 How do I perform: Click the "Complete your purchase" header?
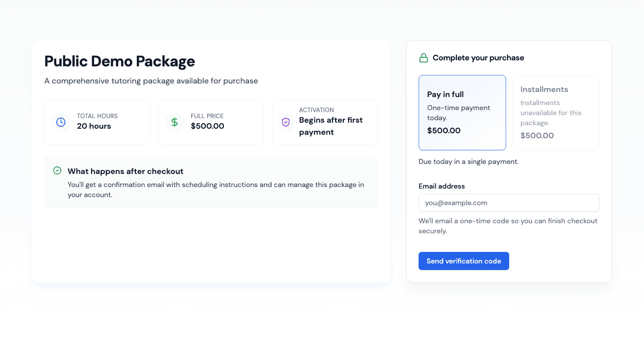click(x=478, y=57)
